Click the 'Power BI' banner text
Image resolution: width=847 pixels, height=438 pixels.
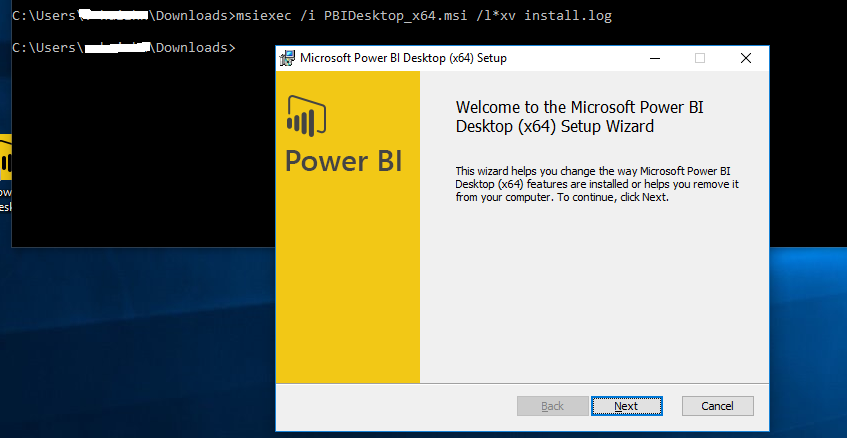[344, 161]
